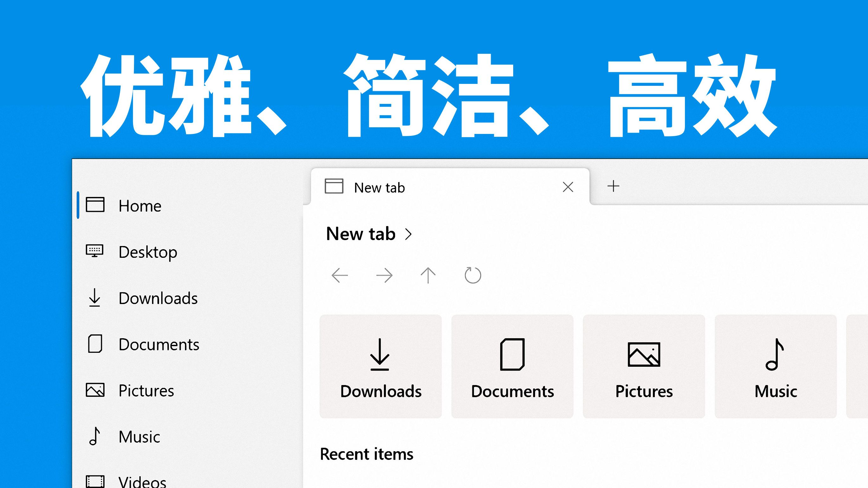This screenshot has height=488, width=868.
Task: Close the New tab with X
Action: click(x=568, y=187)
